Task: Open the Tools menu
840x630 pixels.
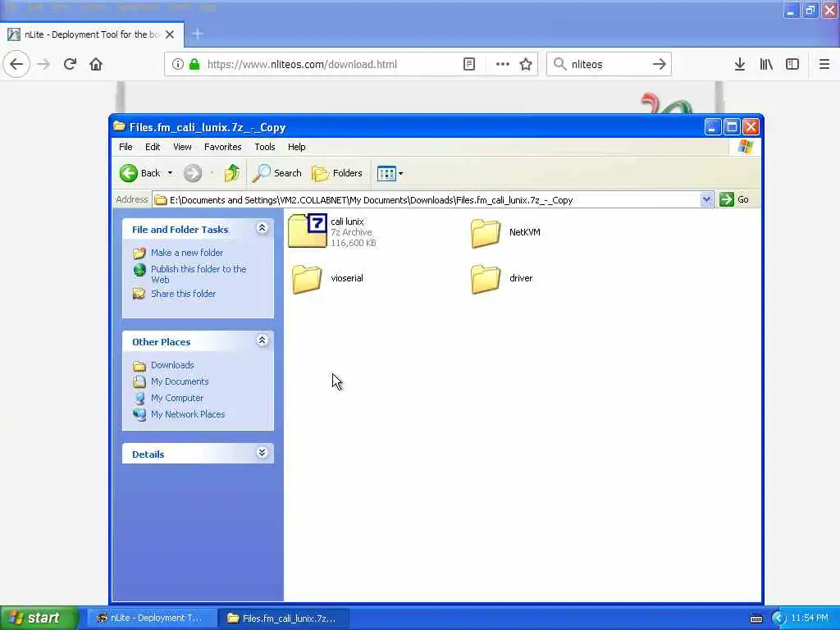Action: pyautogui.click(x=265, y=147)
